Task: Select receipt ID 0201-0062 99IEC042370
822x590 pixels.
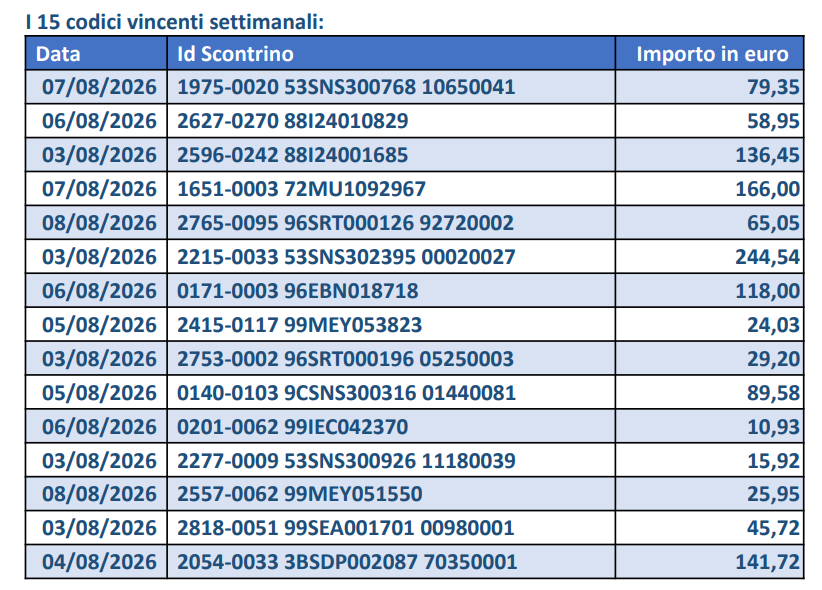Action: pyautogui.click(x=293, y=427)
